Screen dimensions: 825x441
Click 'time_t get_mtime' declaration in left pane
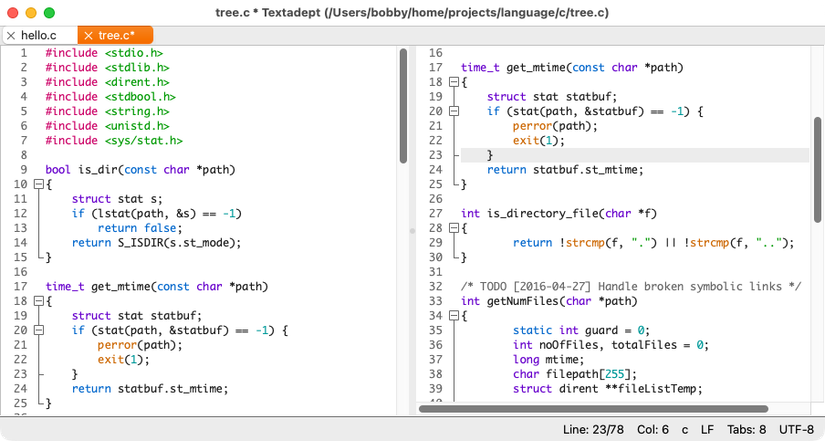pyautogui.click(x=157, y=287)
